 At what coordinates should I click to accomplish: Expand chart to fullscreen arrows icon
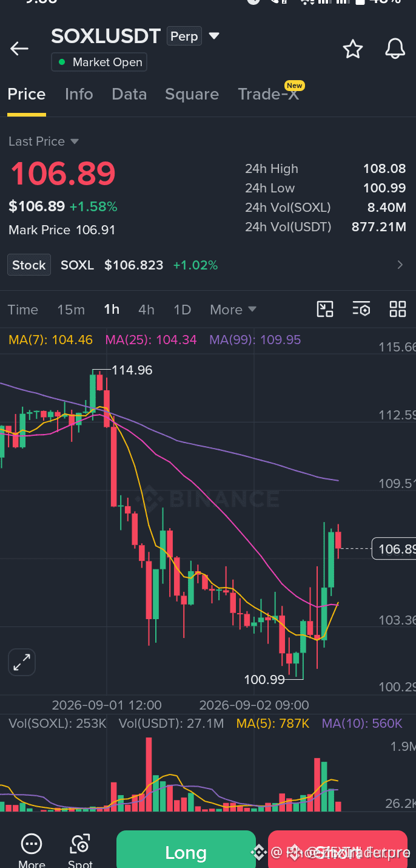coord(22,662)
